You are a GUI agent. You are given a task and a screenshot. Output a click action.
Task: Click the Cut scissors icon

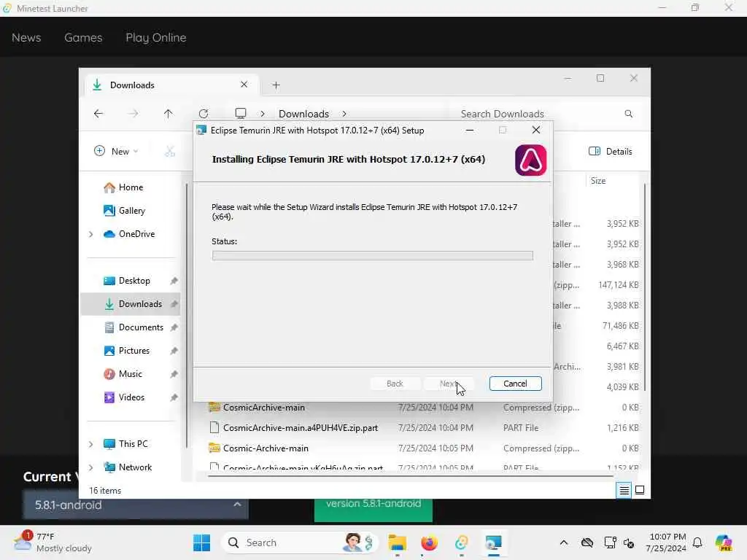[169, 151]
